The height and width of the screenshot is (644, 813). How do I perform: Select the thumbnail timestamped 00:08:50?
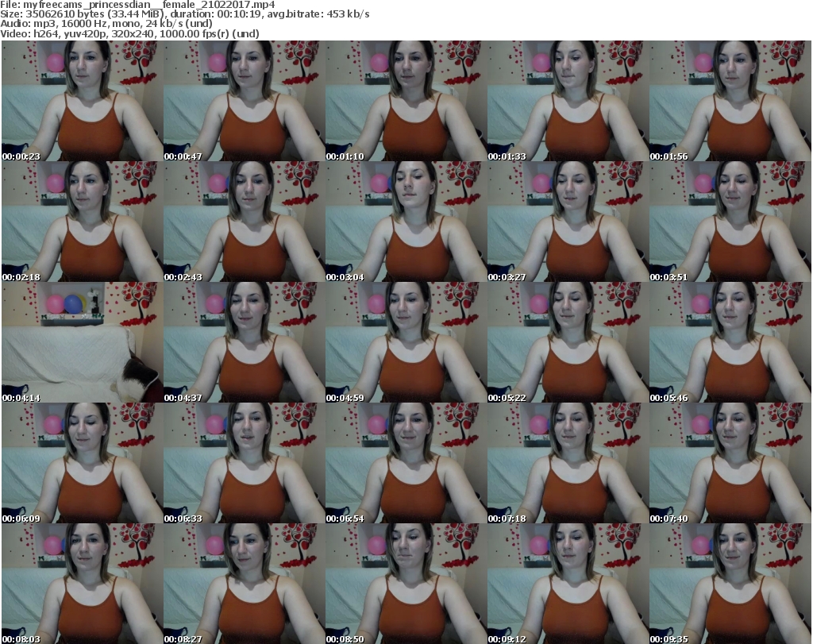(x=406, y=584)
